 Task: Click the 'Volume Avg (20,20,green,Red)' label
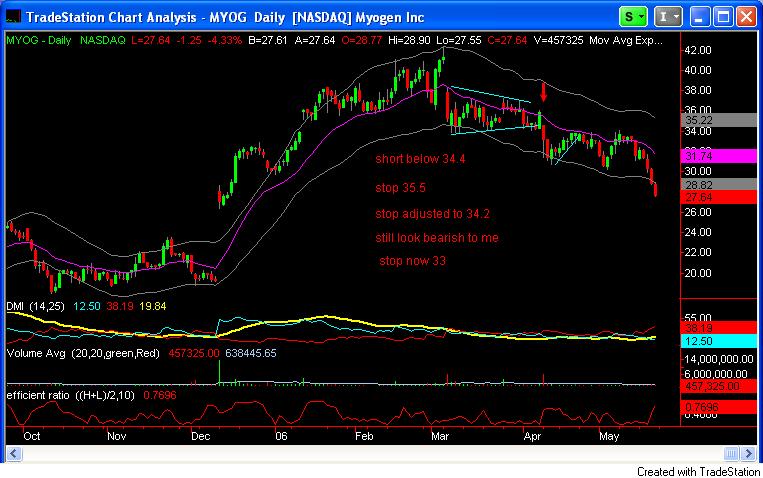(83, 353)
